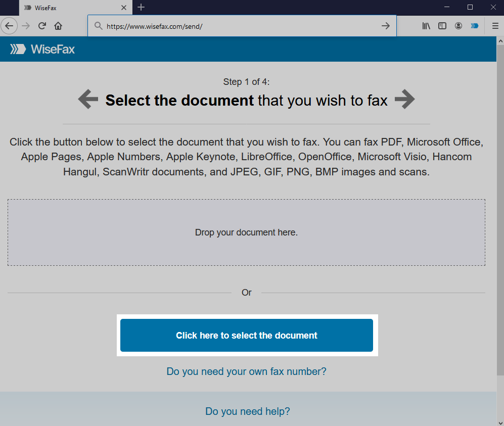The height and width of the screenshot is (426, 504).
Task: Open the browser Home page icon
Action: pos(58,26)
